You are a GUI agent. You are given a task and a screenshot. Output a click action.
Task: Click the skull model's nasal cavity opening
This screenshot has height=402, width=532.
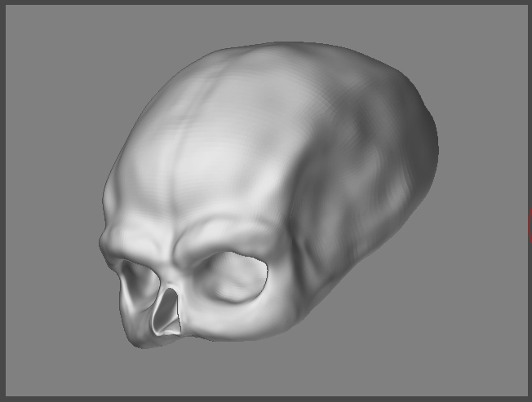tap(166, 312)
